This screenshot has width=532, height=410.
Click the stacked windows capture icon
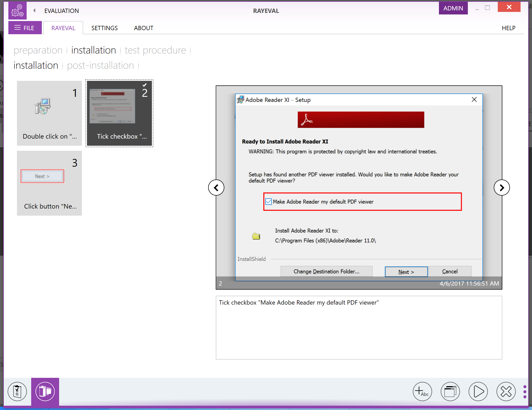point(450,392)
